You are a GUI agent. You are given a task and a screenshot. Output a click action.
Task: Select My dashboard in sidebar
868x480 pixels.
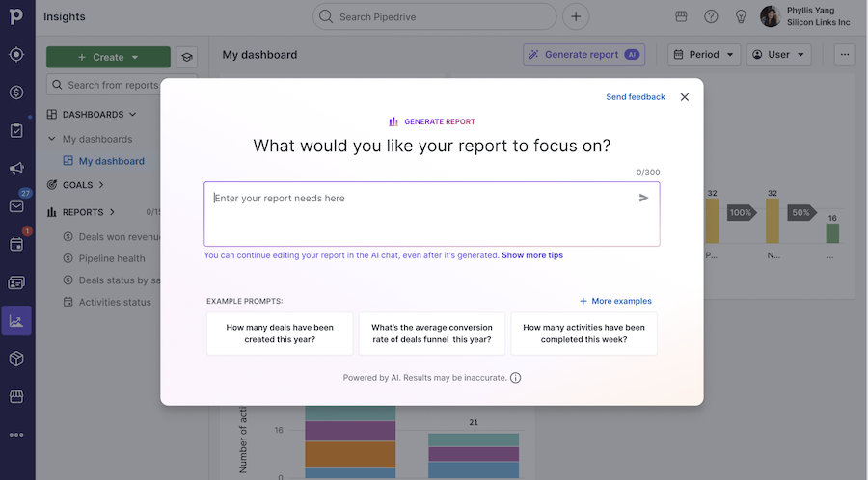tap(111, 161)
